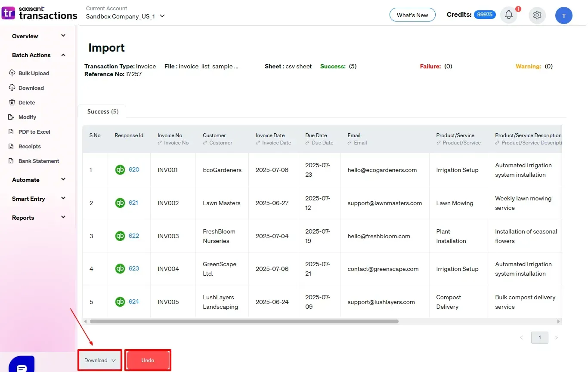The width and height of the screenshot is (588, 372).
Task: Click the SaasAnt Transactions logo
Action: (40, 13)
